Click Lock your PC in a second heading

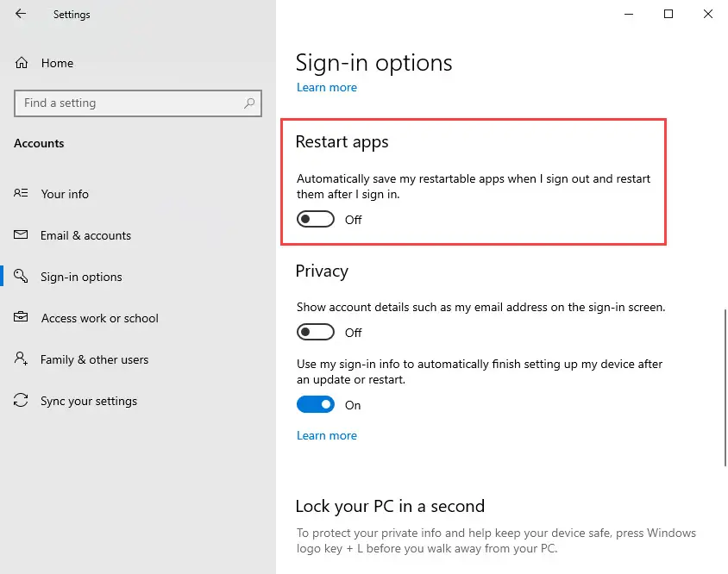pyautogui.click(x=390, y=506)
